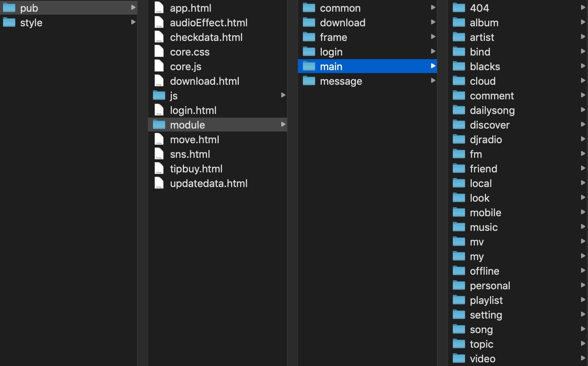This screenshot has height=366, width=588.
Task: Click the playlist folder icon
Action: point(459,300)
